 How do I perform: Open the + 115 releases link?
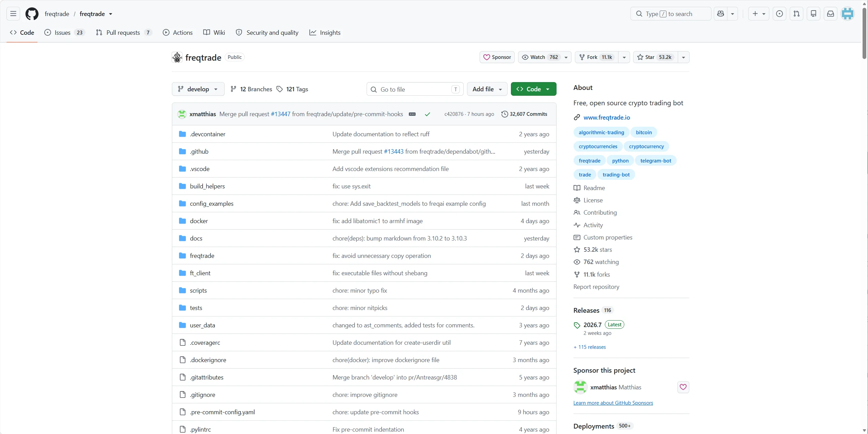[x=590, y=347]
